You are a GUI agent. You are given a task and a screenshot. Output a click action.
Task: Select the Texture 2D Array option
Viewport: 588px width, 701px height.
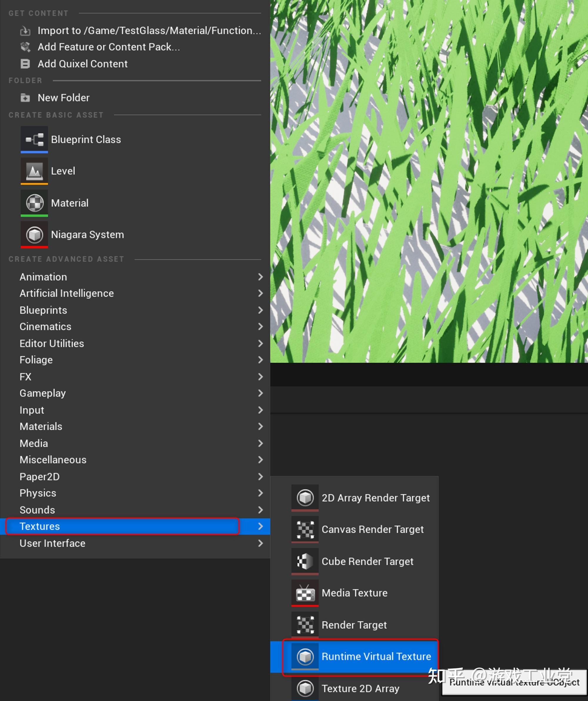point(361,688)
